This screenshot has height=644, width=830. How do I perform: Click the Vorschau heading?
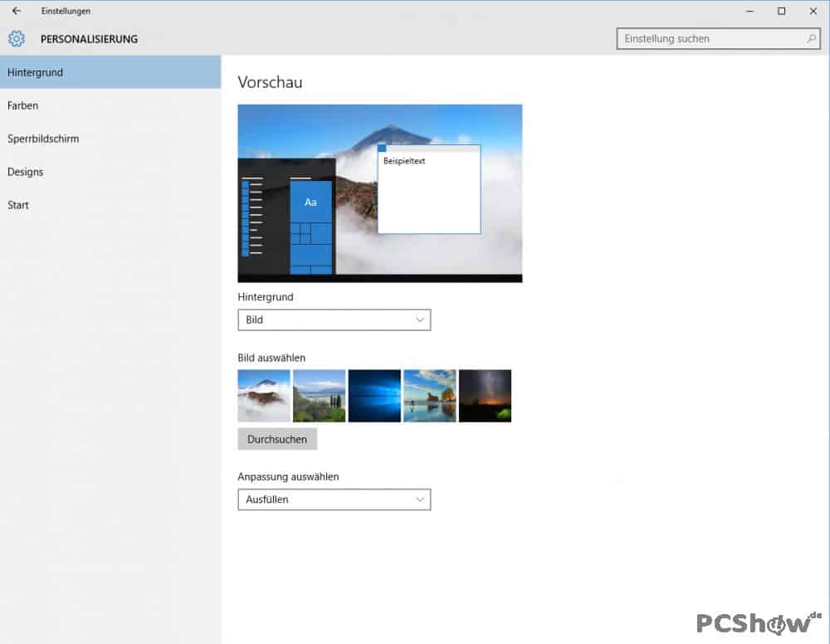click(x=270, y=82)
